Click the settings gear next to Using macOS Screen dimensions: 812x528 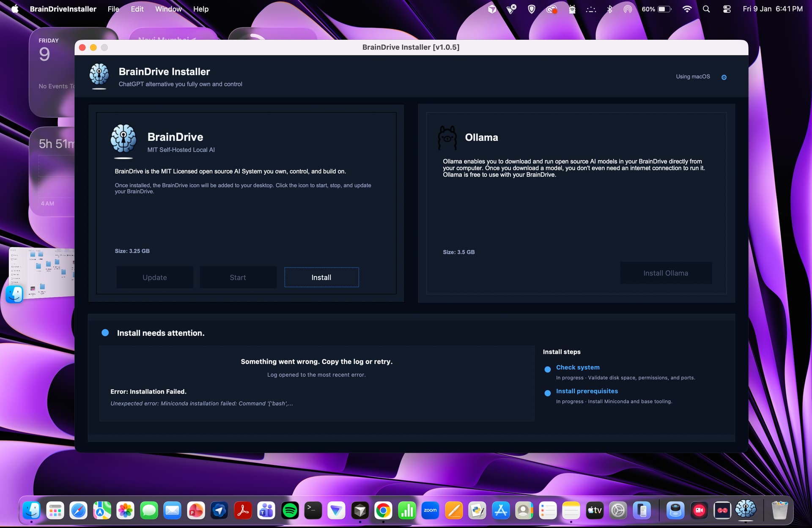[724, 77]
